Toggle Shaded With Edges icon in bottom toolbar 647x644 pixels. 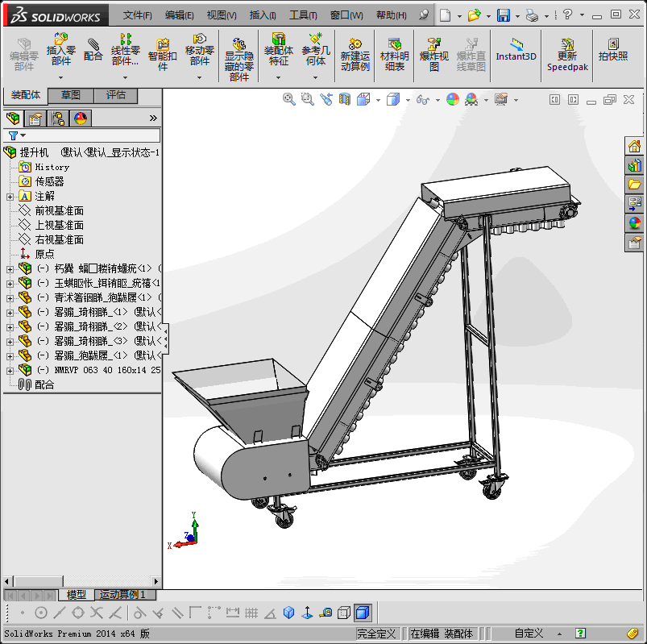point(363,613)
